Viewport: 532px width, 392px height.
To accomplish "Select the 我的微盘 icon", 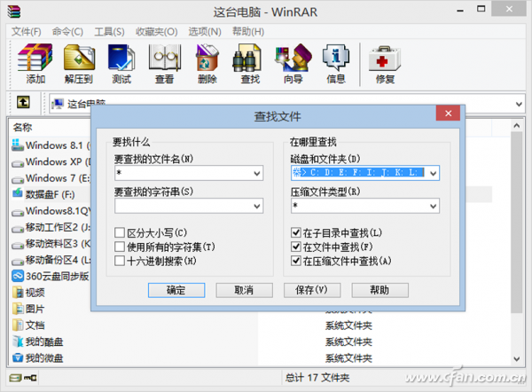I will [x=18, y=357].
